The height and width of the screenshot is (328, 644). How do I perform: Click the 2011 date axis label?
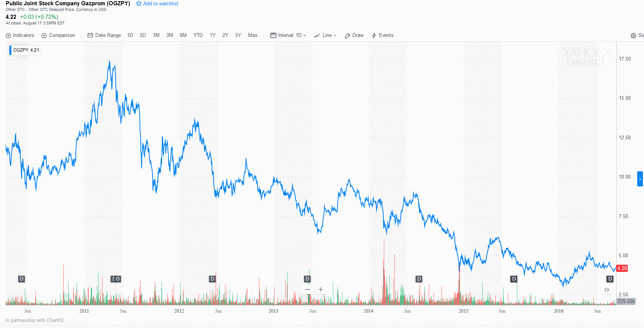point(84,311)
